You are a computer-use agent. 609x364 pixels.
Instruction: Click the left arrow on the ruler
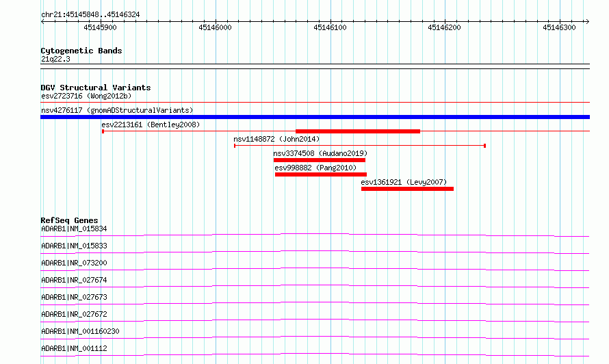pyautogui.click(x=42, y=22)
